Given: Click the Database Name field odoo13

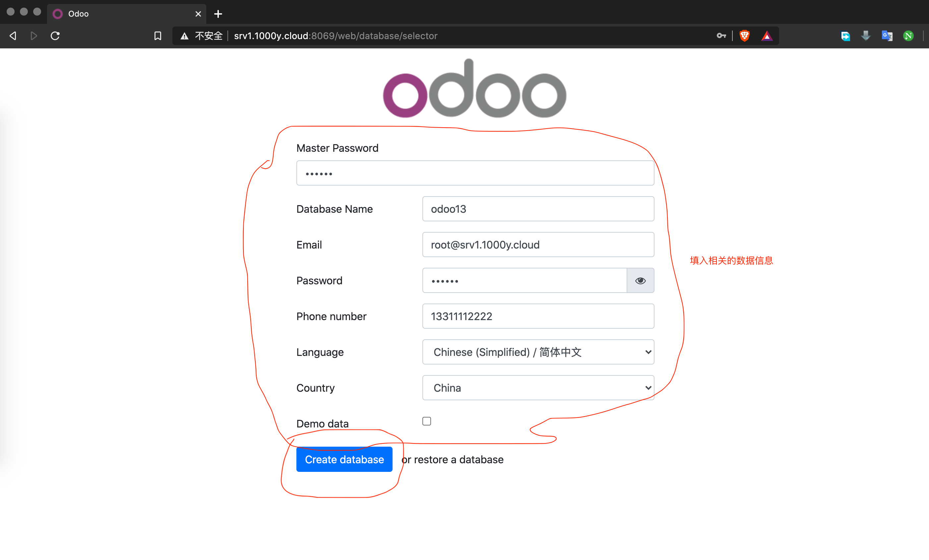Looking at the screenshot, I should [538, 209].
